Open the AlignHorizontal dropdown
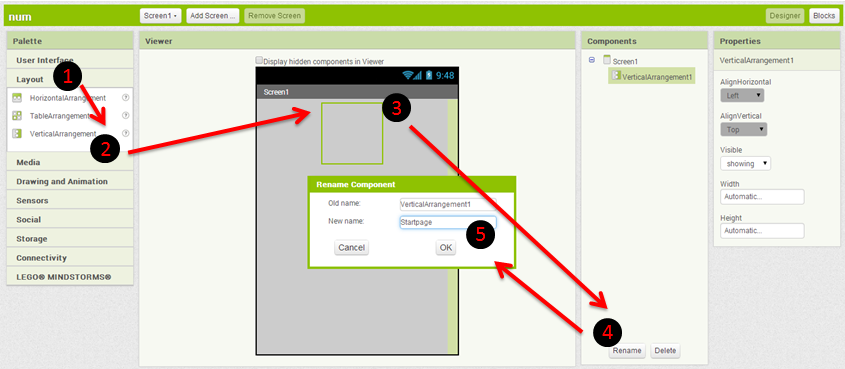 (742, 95)
